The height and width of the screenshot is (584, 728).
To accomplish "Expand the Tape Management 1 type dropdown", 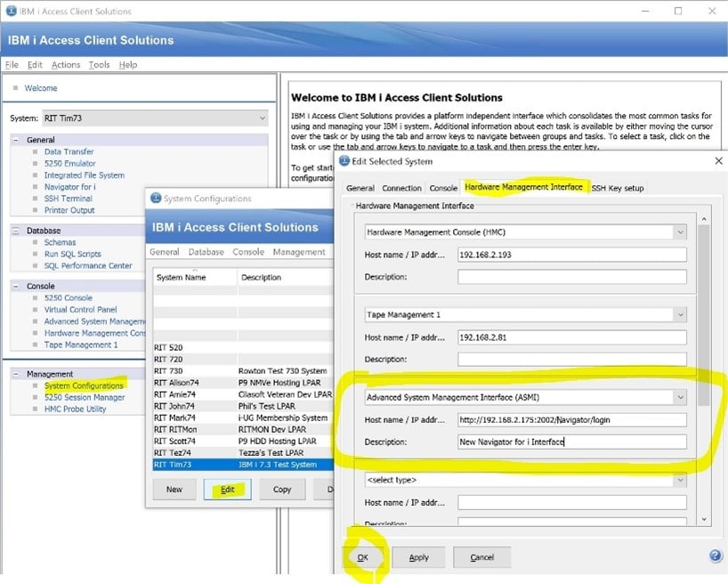I will coord(680,315).
